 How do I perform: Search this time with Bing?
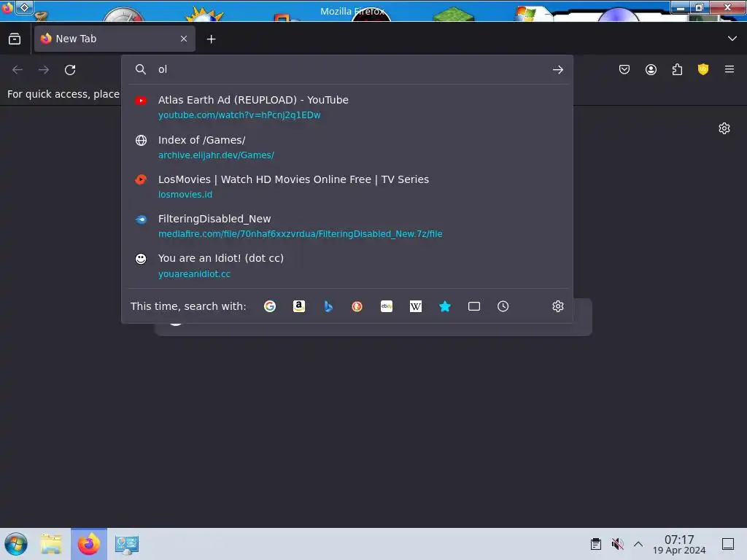tap(328, 306)
